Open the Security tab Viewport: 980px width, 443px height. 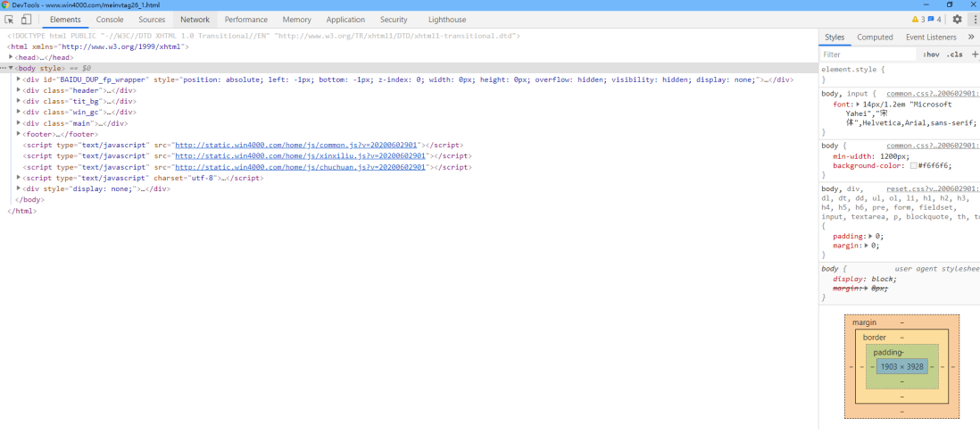[x=394, y=20]
